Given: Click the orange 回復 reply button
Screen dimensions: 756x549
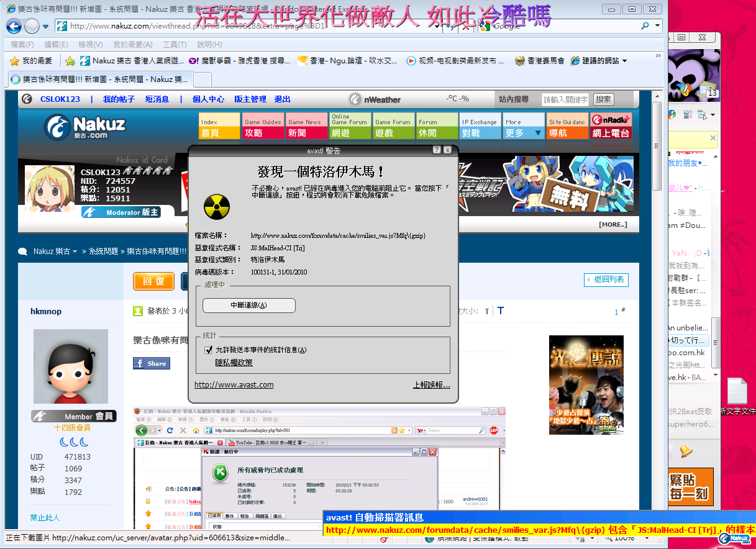Looking at the screenshot, I should pos(154,281).
